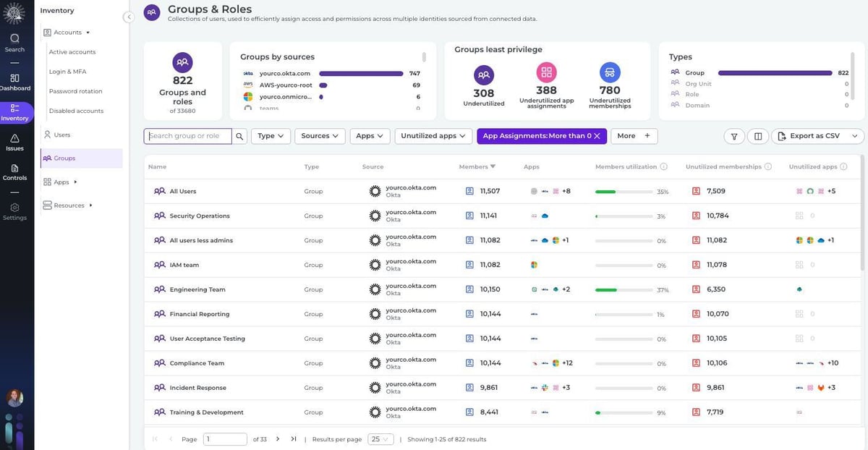The width and height of the screenshot is (868, 450).
Task: Click unutilized memberships icon for Security Operations
Action: [x=696, y=216]
